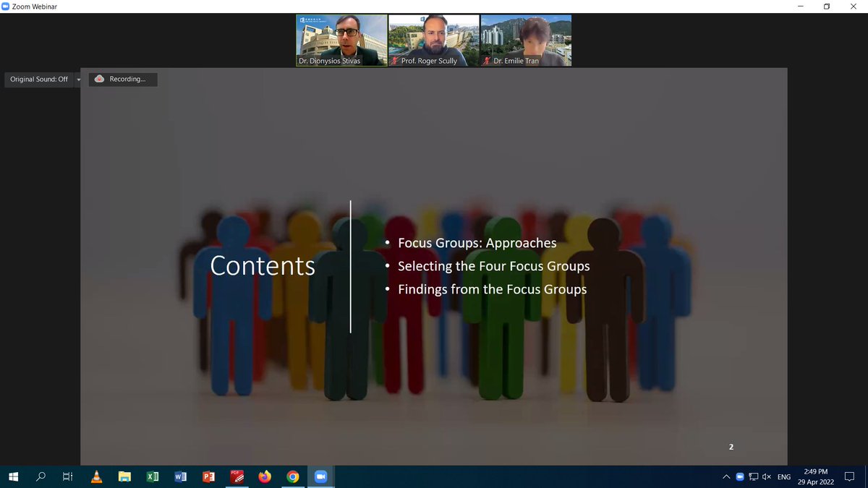
Task: Click the Zoom system tray icon
Action: point(740,477)
